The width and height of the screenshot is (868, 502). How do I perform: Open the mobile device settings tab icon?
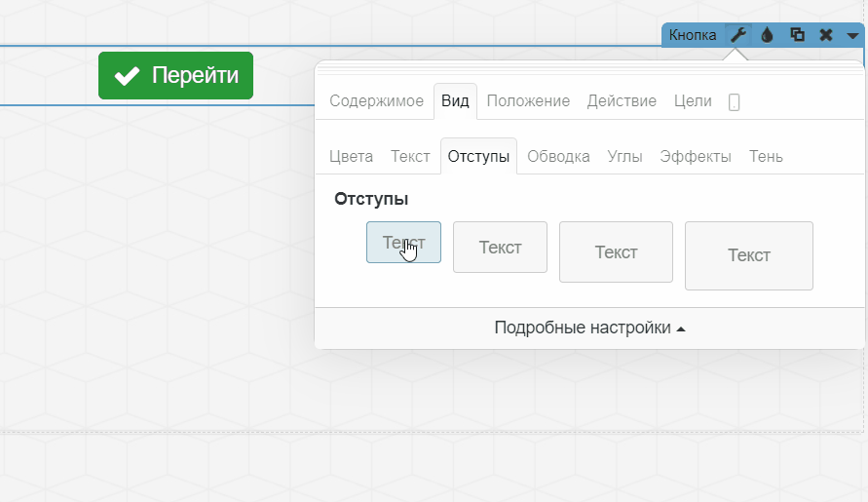pyautogui.click(x=734, y=102)
